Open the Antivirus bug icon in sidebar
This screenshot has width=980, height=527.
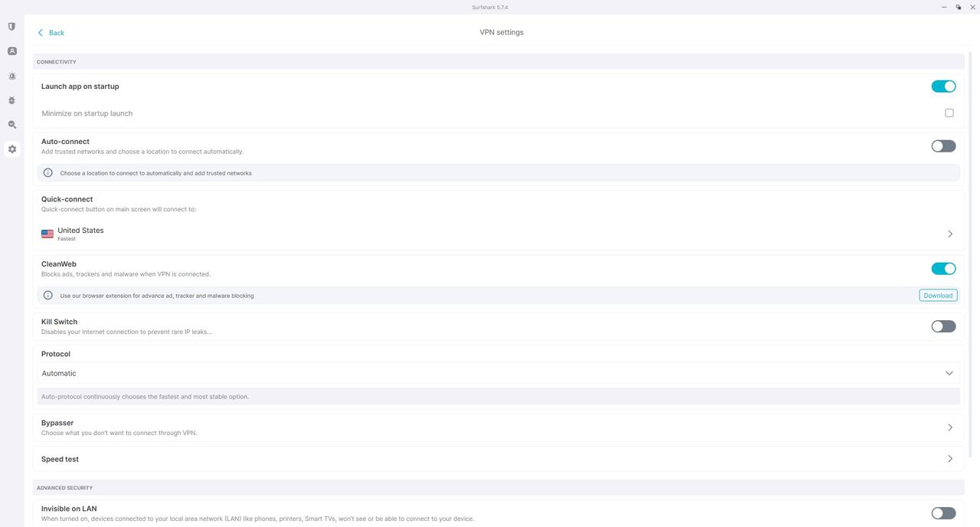[11, 100]
